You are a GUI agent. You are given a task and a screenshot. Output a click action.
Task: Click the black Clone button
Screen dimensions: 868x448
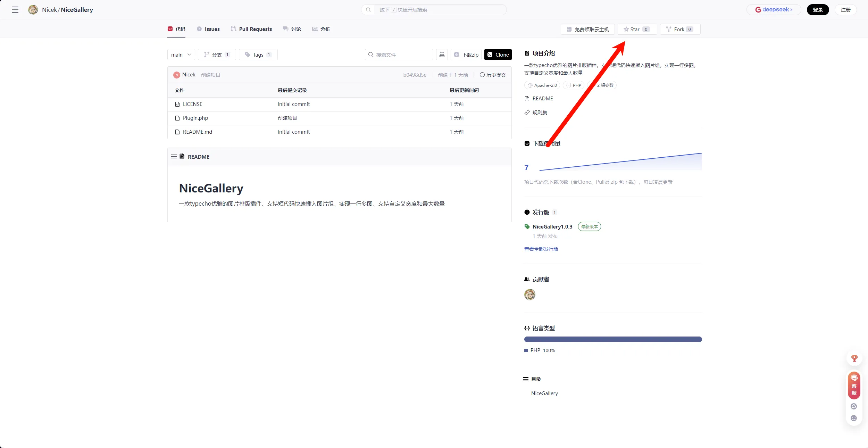[x=498, y=55]
